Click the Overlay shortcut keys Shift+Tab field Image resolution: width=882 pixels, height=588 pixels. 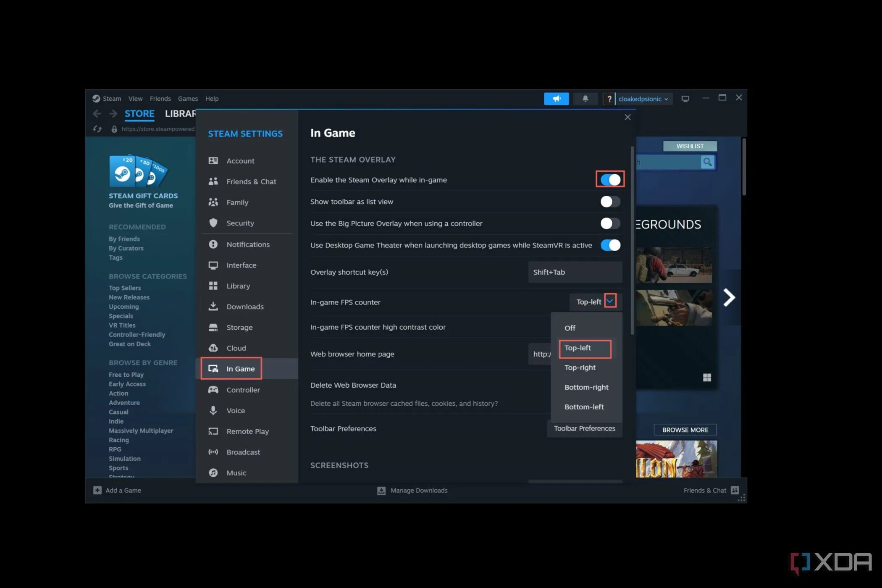(575, 272)
